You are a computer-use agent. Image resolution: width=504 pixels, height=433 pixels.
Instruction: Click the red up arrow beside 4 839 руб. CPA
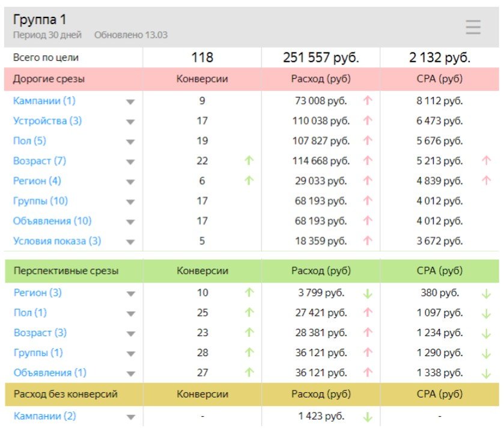(487, 180)
